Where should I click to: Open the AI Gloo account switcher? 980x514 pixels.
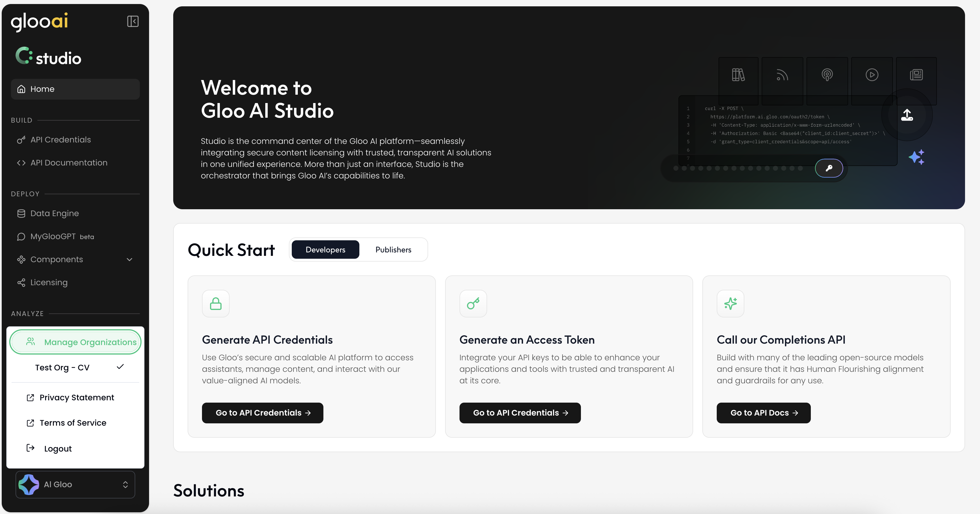pos(75,485)
